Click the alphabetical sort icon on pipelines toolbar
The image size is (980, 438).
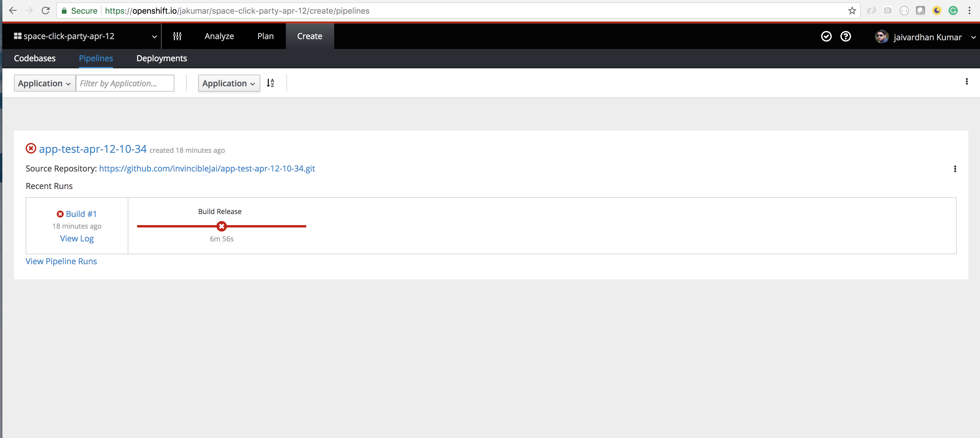pos(270,83)
